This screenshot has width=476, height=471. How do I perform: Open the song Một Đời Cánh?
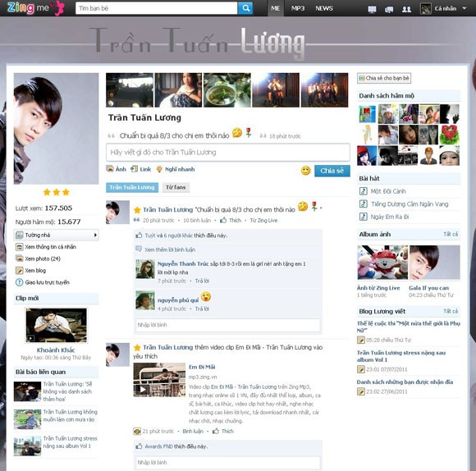click(x=388, y=191)
